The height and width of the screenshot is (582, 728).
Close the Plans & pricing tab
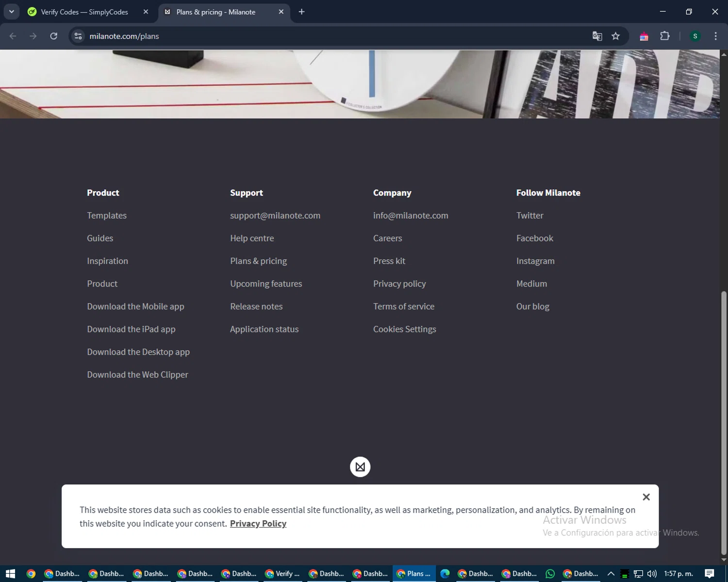point(281,12)
